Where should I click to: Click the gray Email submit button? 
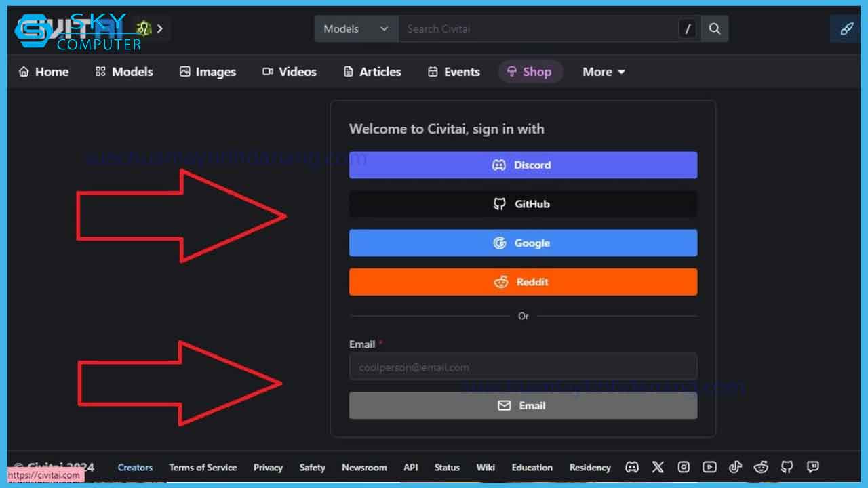(523, 405)
